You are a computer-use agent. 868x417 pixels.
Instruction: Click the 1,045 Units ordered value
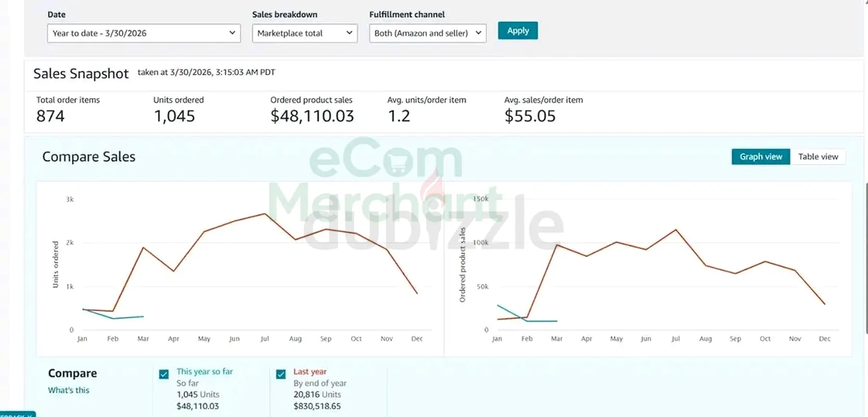pyautogui.click(x=174, y=116)
